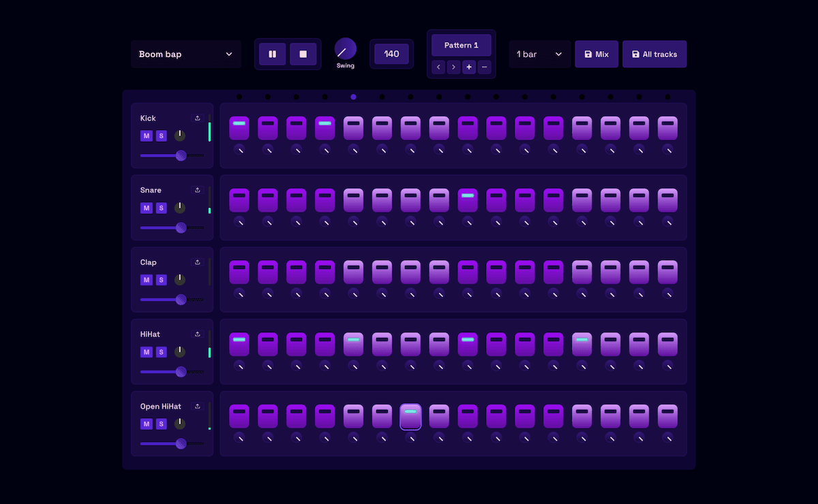The height and width of the screenshot is (504, 818).
Task: Save the Mix
Action: pyautogui.click(x=596, y=54)
